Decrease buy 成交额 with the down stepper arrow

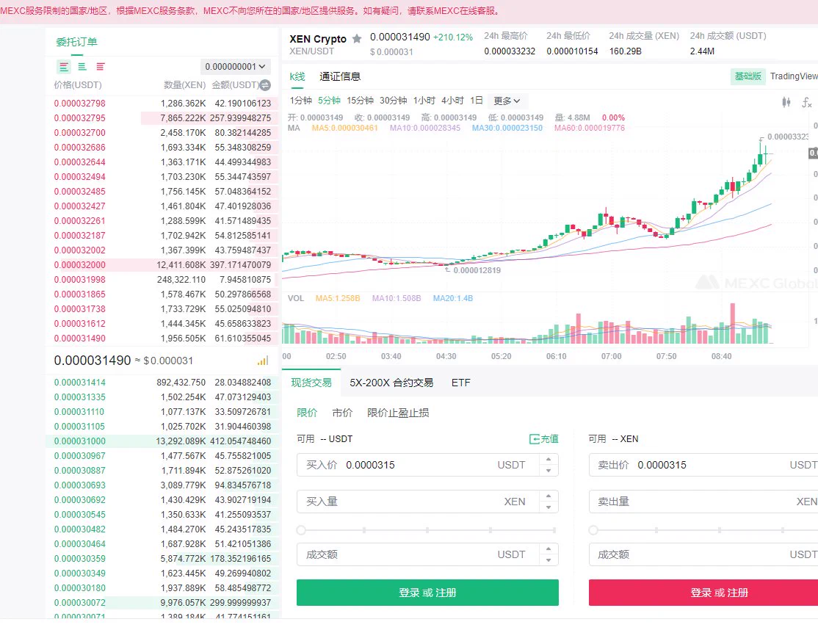point(549,560)
